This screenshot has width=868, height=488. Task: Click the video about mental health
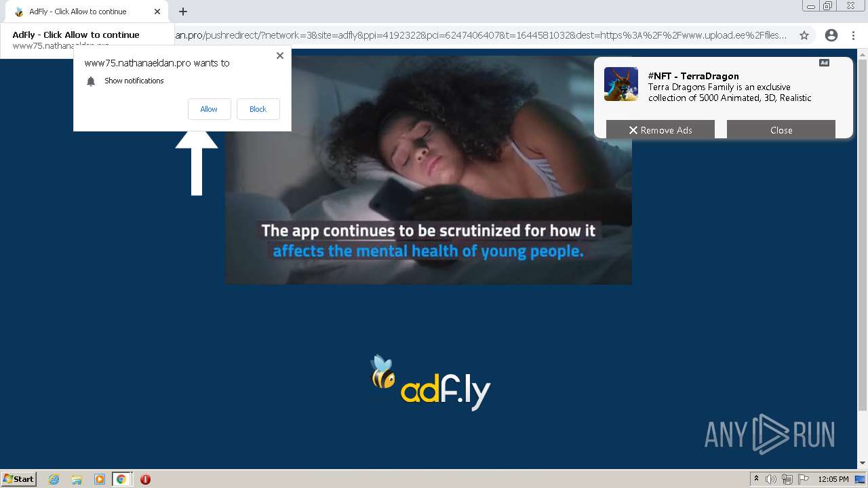click(x=429, y=169)
